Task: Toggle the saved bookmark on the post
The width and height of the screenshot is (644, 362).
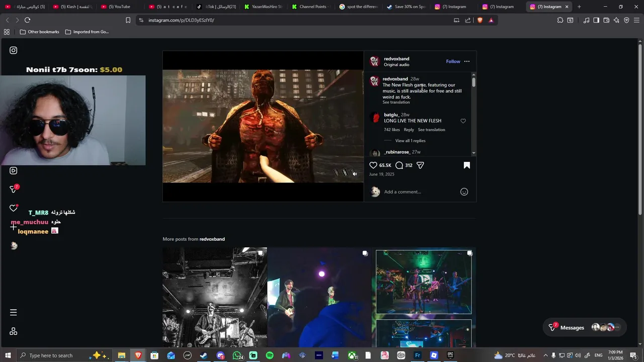Action: tap(467, 165)
